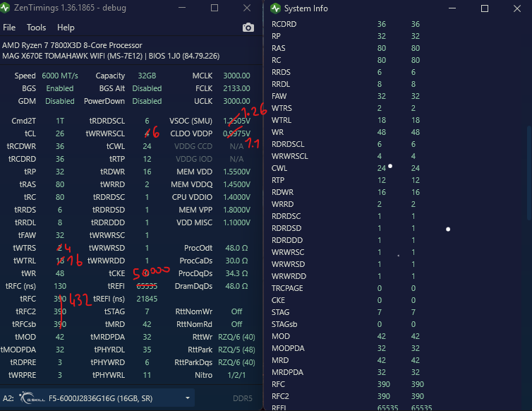Click the MEM VPP 1.8000V value

tap(236, 210)
